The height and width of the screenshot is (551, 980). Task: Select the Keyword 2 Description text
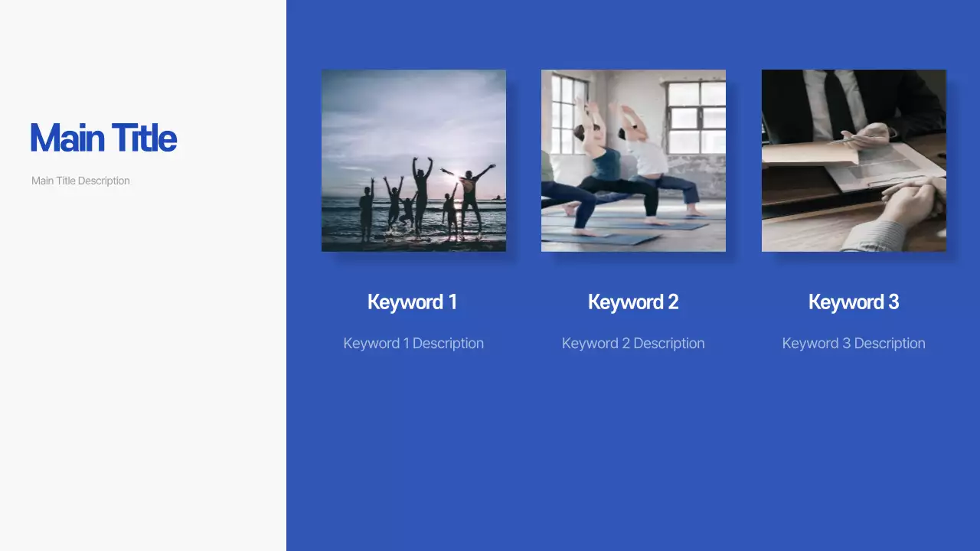pyautogui.click(x=633, y=344)
